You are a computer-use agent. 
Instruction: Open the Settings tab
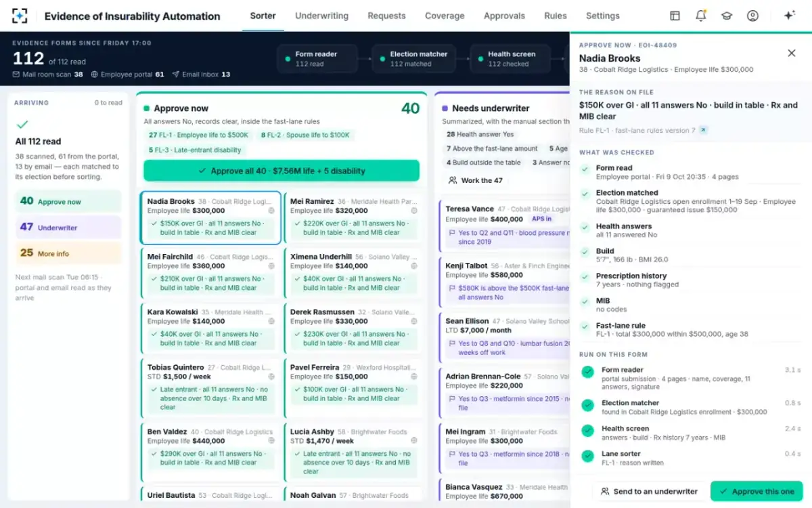point(602,16)
